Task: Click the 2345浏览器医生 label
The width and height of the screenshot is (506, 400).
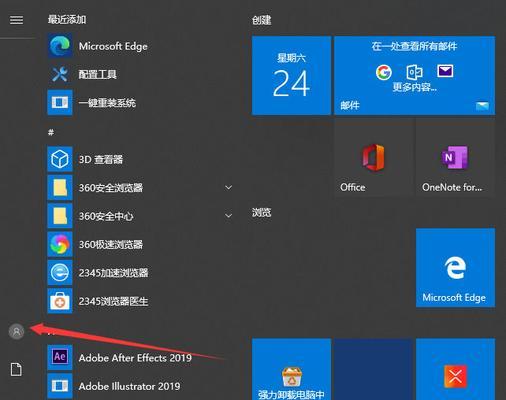Action: point(113,301)
